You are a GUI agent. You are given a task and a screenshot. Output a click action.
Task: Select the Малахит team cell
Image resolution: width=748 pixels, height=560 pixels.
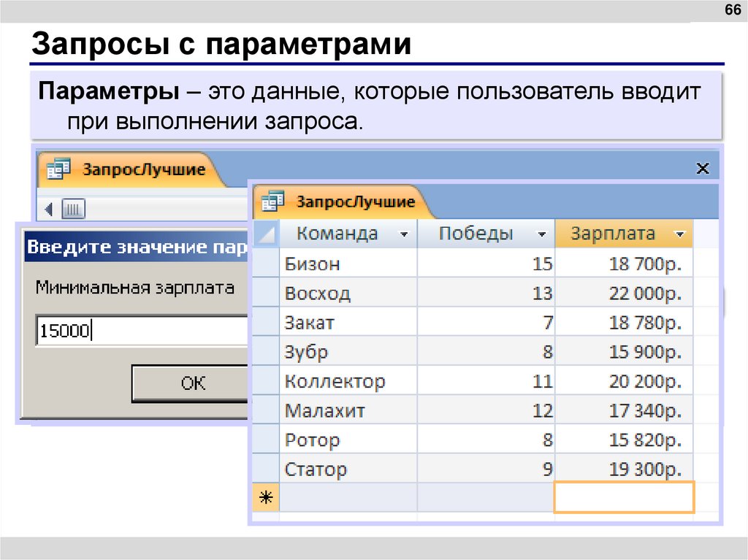348,410
